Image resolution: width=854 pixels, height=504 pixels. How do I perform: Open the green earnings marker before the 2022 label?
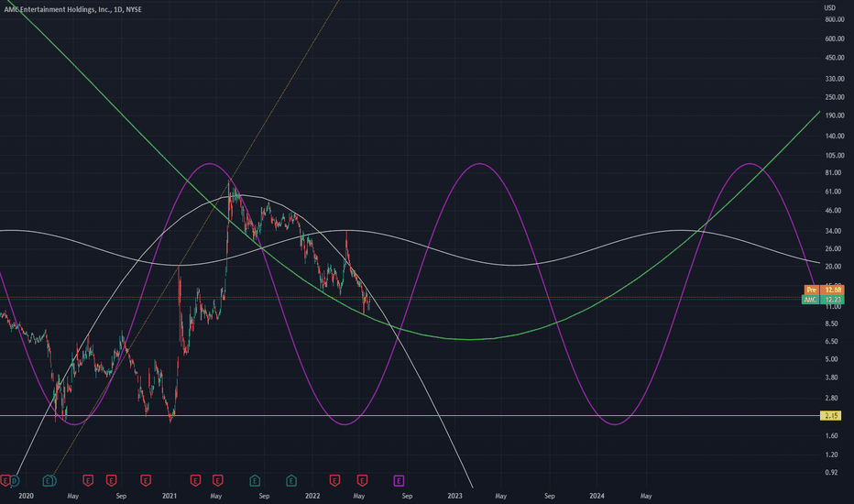point(291,480)
